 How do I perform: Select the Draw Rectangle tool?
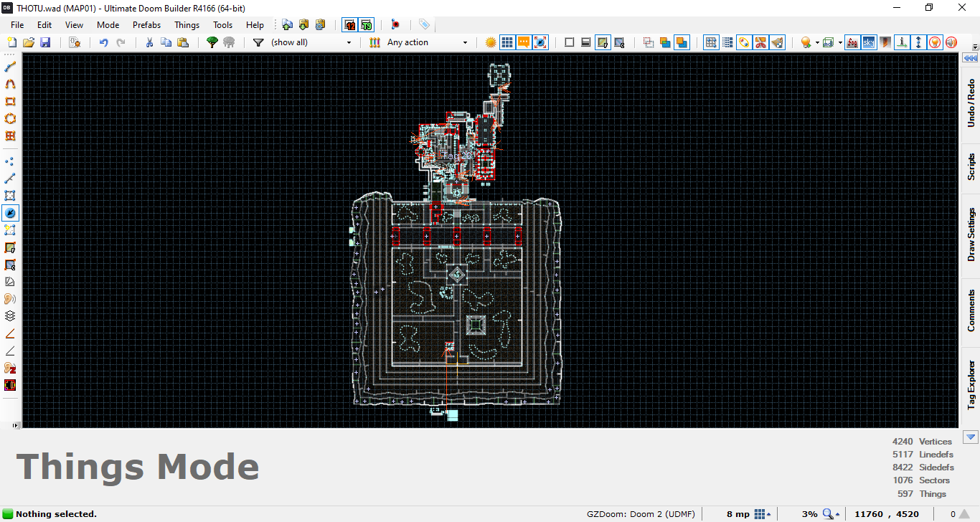[x=10, y=101]
